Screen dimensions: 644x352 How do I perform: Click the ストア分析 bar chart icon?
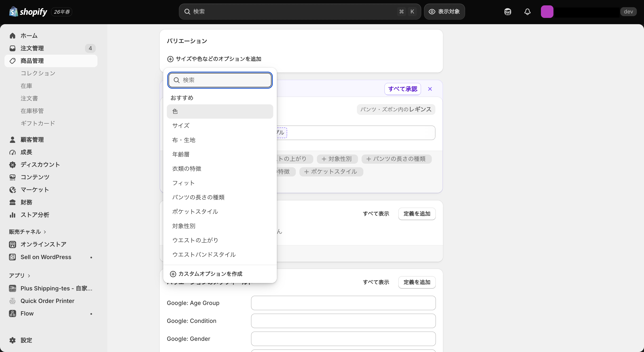(x=13, y=215)
